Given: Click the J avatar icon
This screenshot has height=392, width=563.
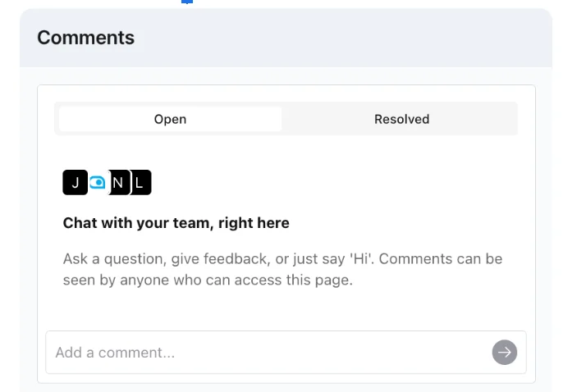Looking at the screenshot, I should click(x=75, y=183).
